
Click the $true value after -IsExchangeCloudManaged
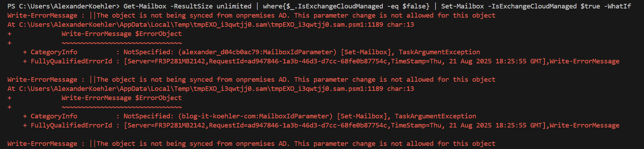point(590,6)
